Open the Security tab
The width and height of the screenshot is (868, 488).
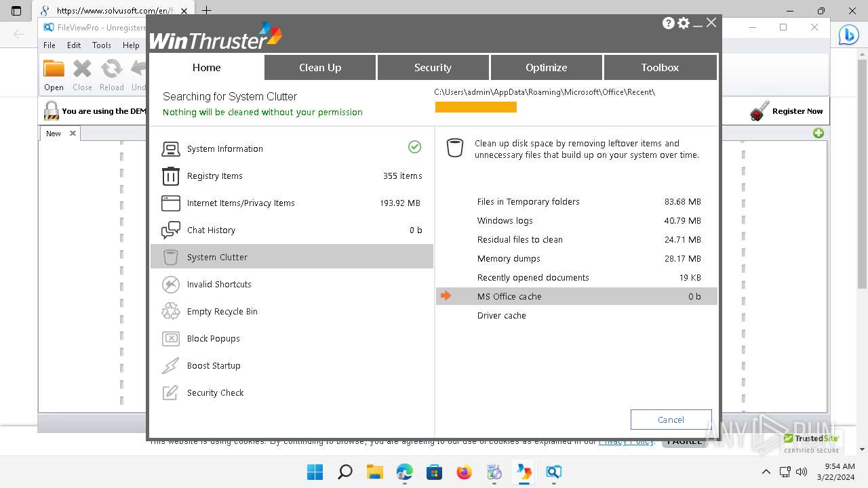tap(433, 67)
